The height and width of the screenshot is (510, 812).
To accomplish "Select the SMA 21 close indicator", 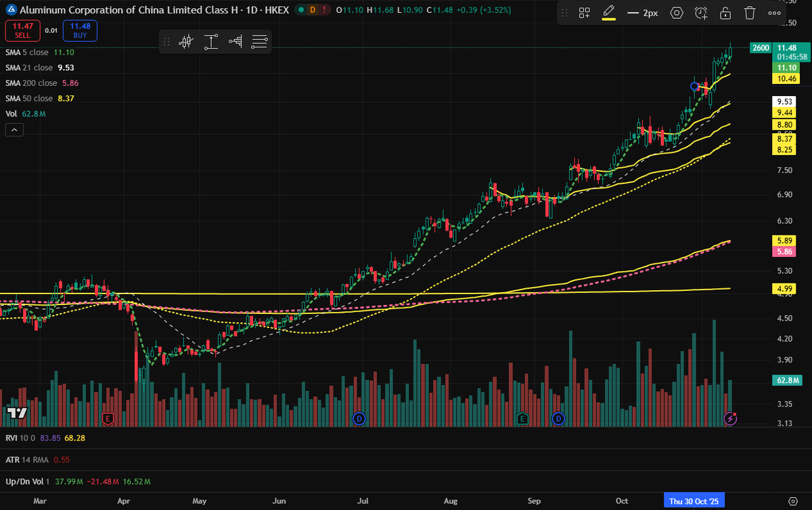I will [39, 68].
